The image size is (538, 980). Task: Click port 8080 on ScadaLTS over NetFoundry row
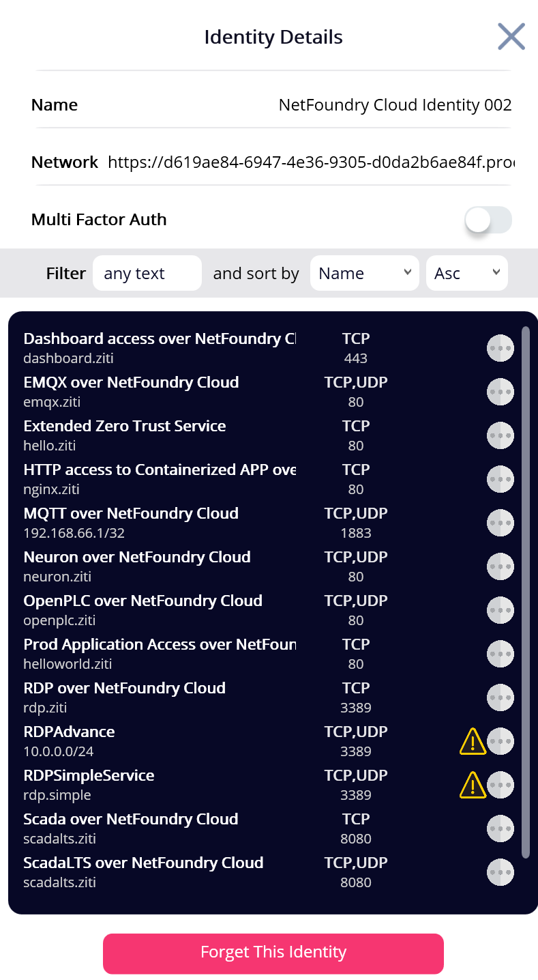click(356, 882)
